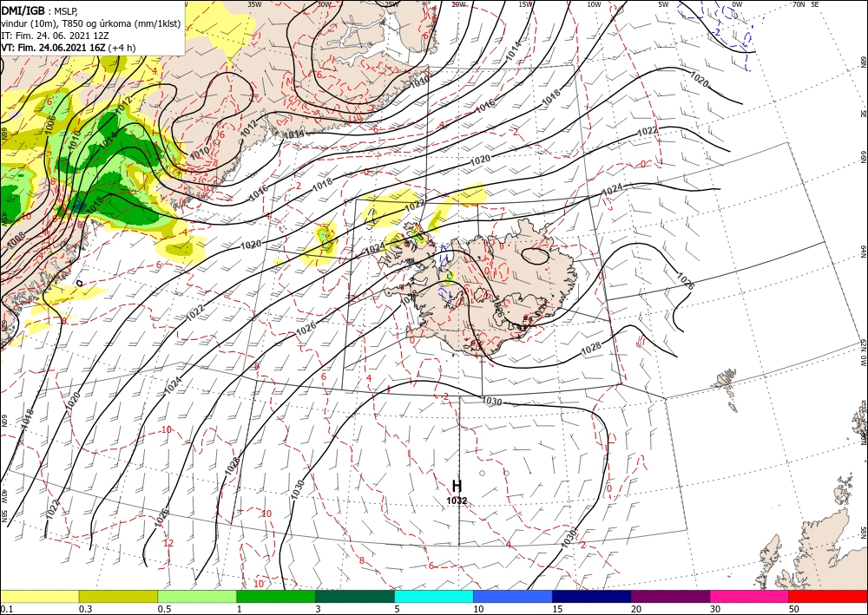Click the blue -2 temperature contour label
This screenshot has height=615, width=868.
(x=716, y=32)
